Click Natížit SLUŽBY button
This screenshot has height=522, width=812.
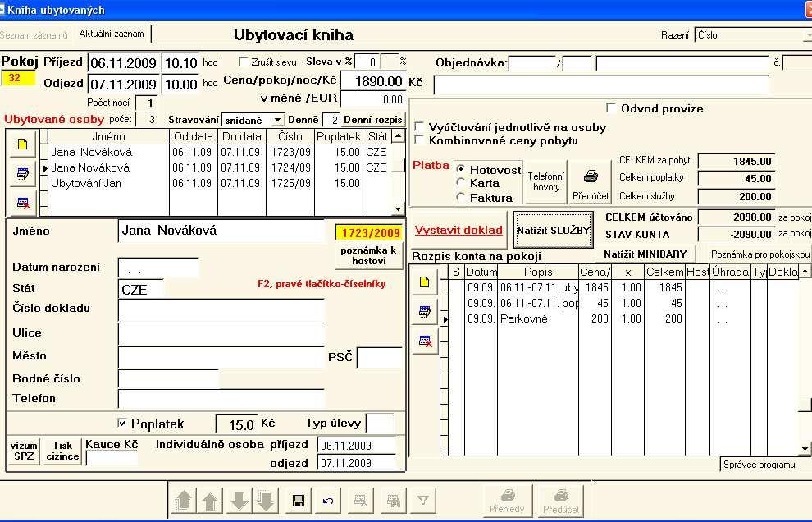(553, 230)
